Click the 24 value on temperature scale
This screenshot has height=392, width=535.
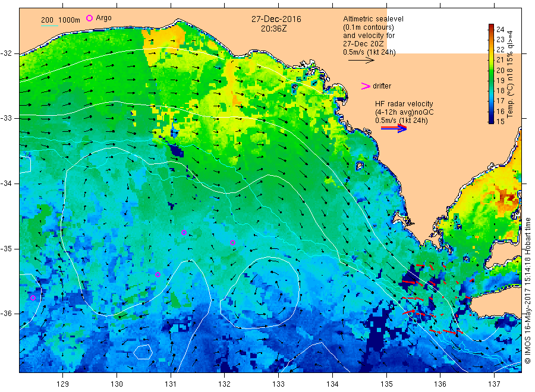click(x=500, y=30)
